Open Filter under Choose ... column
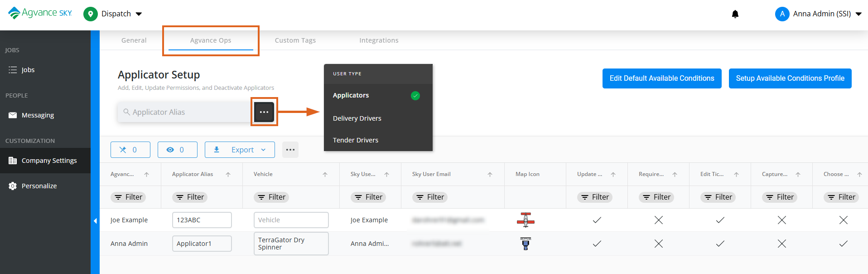The height and width of the screenshot is (274, 868). pos(841,197)
